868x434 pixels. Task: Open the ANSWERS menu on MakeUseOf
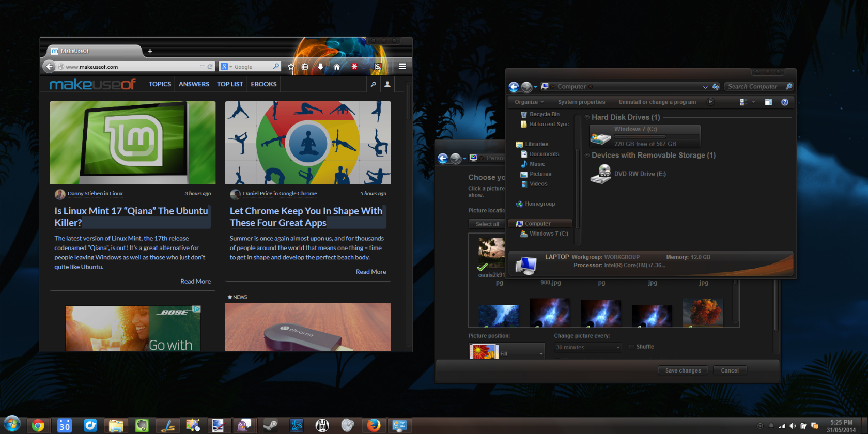pos(194,84)
